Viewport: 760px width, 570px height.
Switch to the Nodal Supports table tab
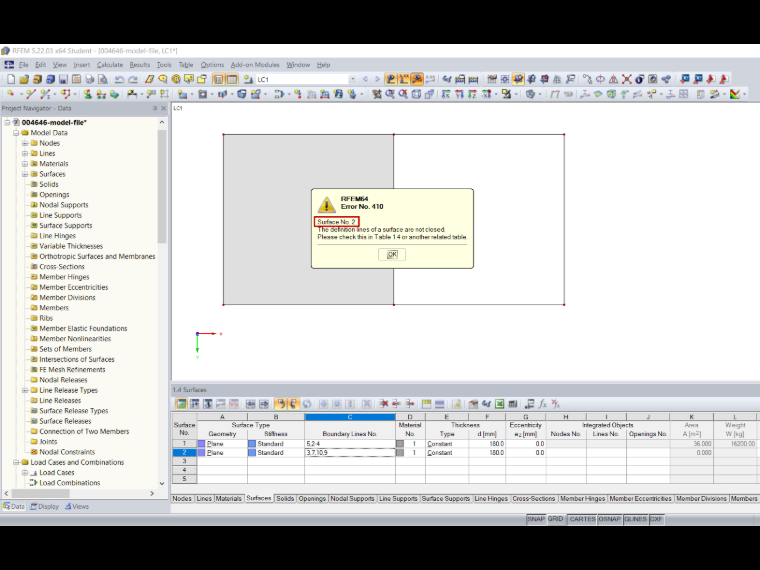tap(352, 498)
